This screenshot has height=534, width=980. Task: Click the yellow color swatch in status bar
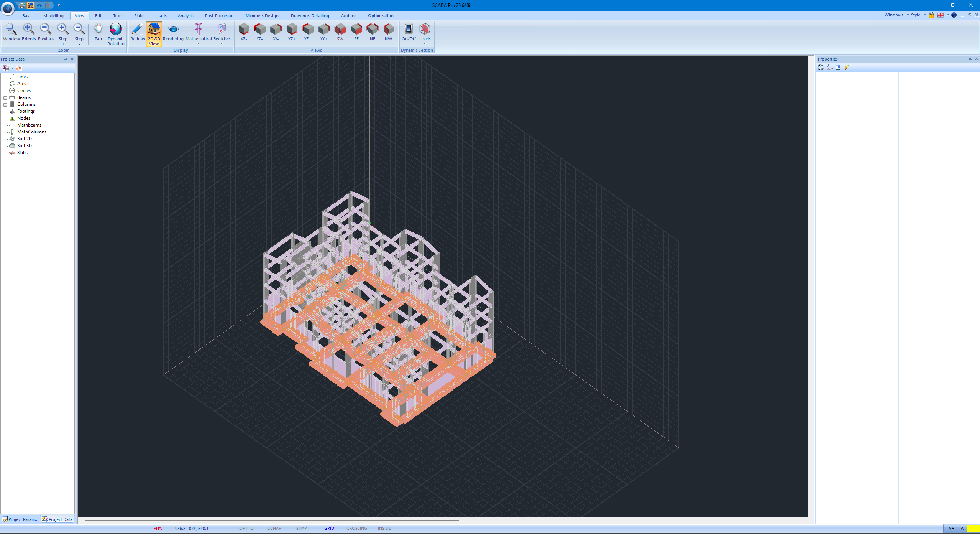coord(973,528)
